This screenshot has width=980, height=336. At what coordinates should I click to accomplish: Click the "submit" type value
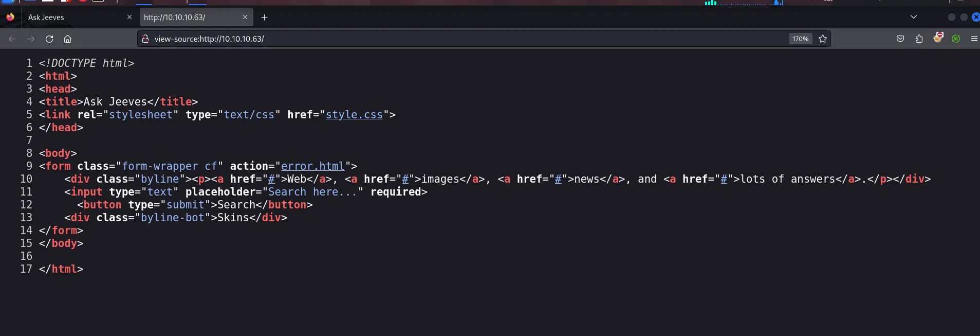pos(186,205)
